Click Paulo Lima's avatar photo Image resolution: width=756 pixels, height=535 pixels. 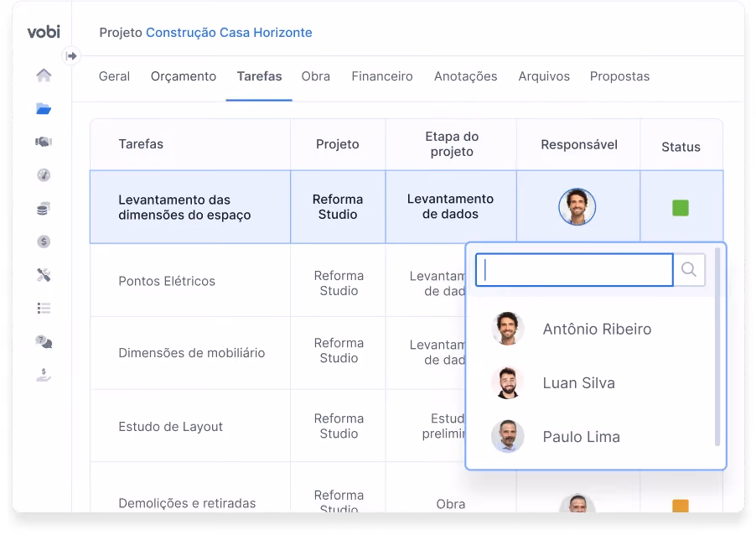click(508, 436)
